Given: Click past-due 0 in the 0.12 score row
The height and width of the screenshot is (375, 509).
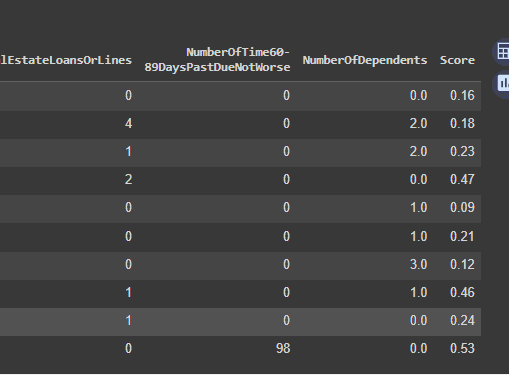Looking at the screenshot, I should pyautogui.click(x=286, y=265).
